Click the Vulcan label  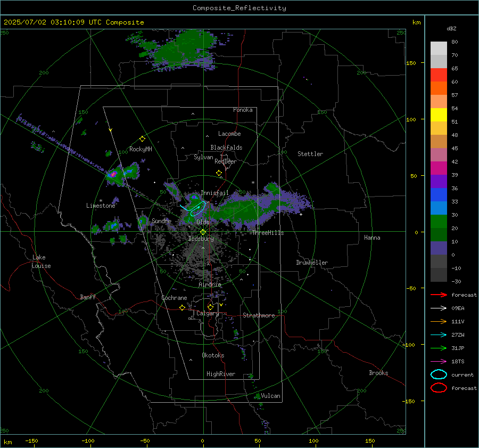pyautogui.click(x=270, y=396)
